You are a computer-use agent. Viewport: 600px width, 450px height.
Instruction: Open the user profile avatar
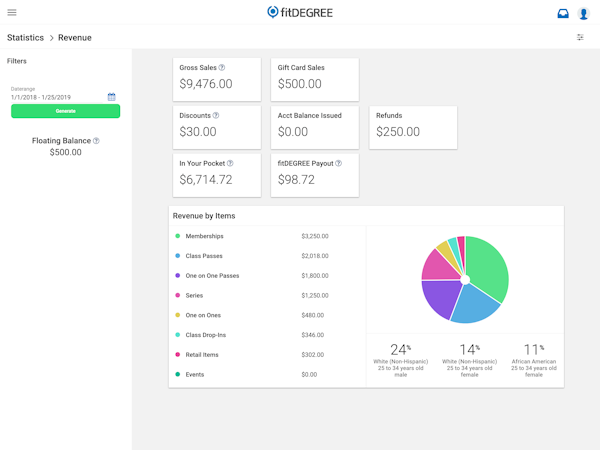pos(584,13)
